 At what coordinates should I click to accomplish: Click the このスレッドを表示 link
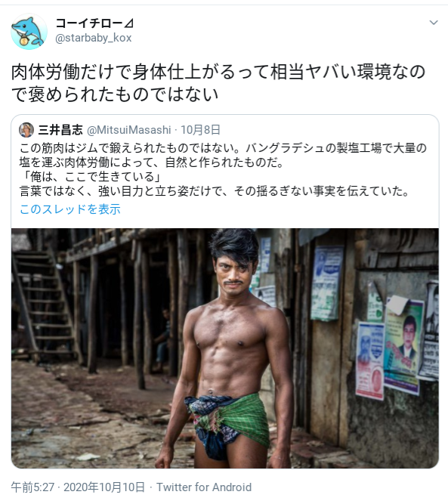(x=70, y=209)
